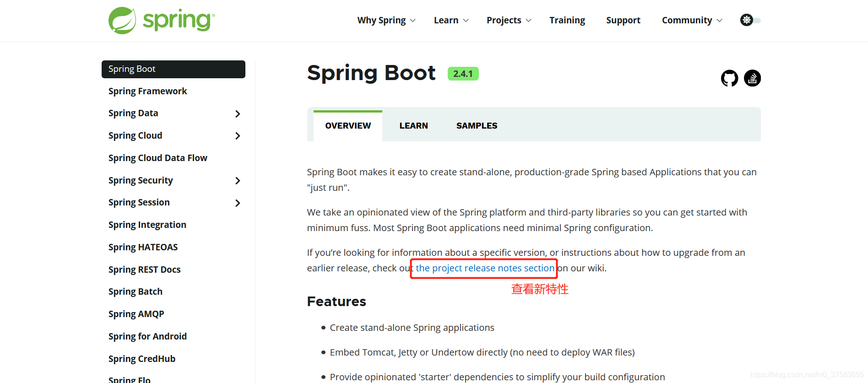868x383 pixels.
Task: Expand the Spring Data submenu chevron
Action: coord(238,113)
